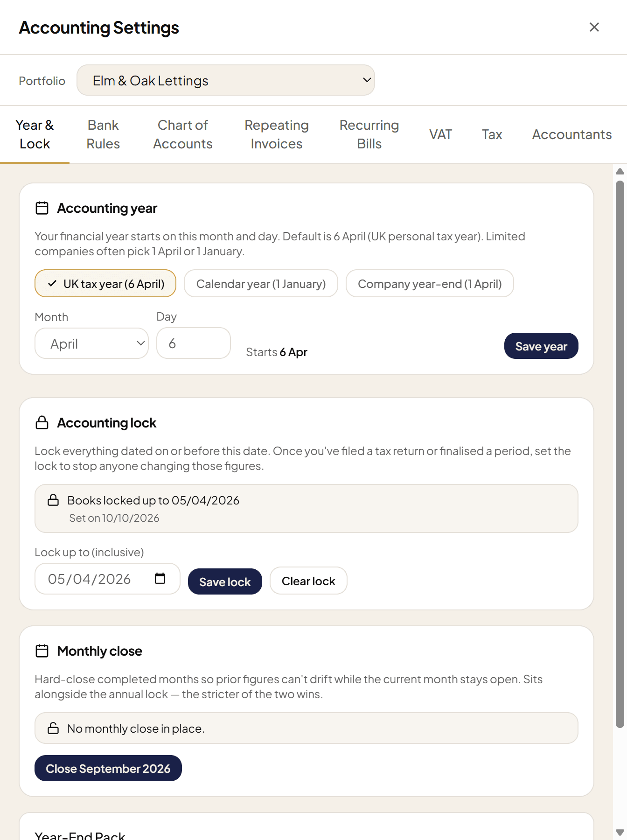627x840 pixels.
Task: Go to the Repeating Invoices tab
Action: click(x=277, y=134)
